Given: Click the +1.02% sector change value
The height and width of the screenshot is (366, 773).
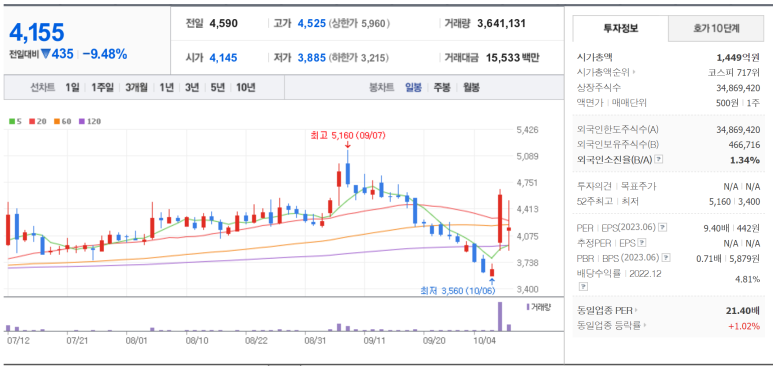Looking at the screenshot, I should click(x=744, y=326).
